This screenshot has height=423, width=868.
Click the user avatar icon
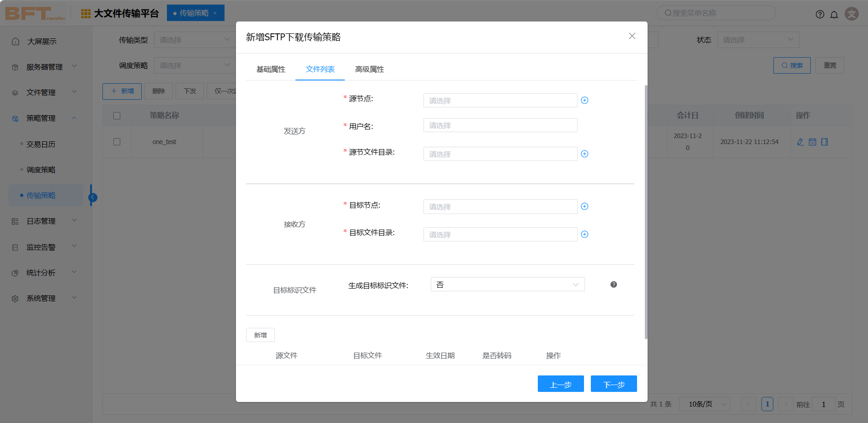point(852,14)
